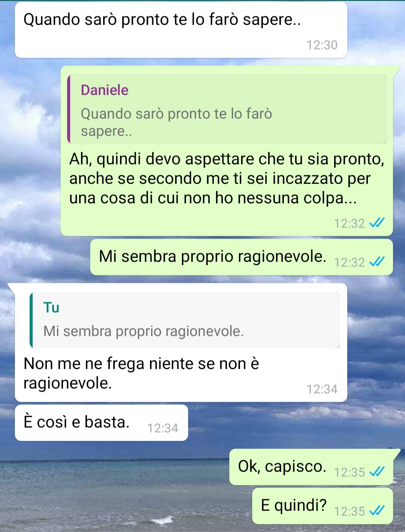Image resolution: width=405 pixels, height=532 pixels.
Task: Select the sent 'Mi sembra proprio ragionevole.' bubble
Action: tap(241, 257)
